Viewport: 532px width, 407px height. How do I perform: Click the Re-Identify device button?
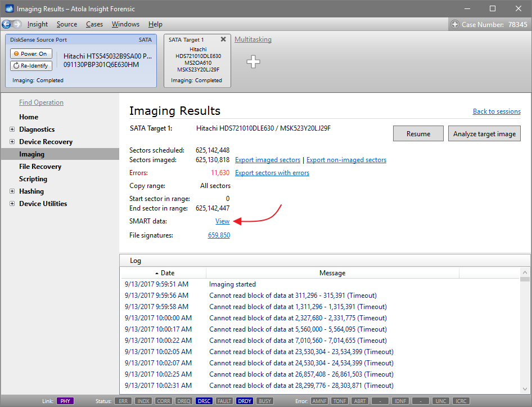point(31,66)
